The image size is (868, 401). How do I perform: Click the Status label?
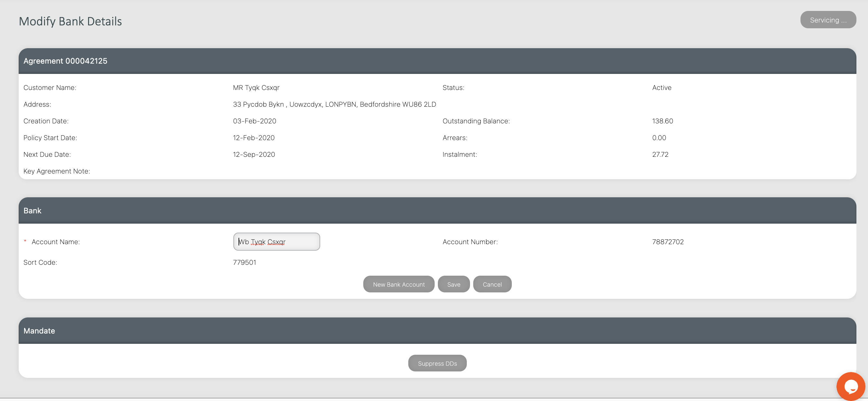453,87
